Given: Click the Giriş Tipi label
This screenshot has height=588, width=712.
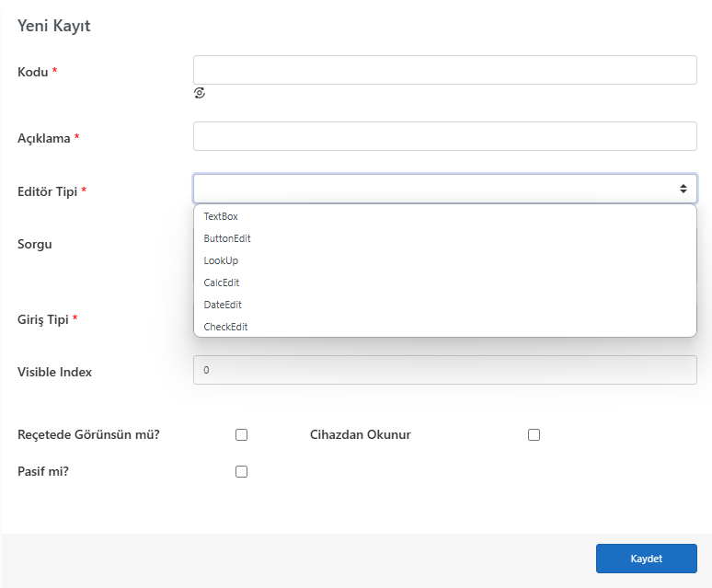Looking at the screenshot, I should 43,319.
